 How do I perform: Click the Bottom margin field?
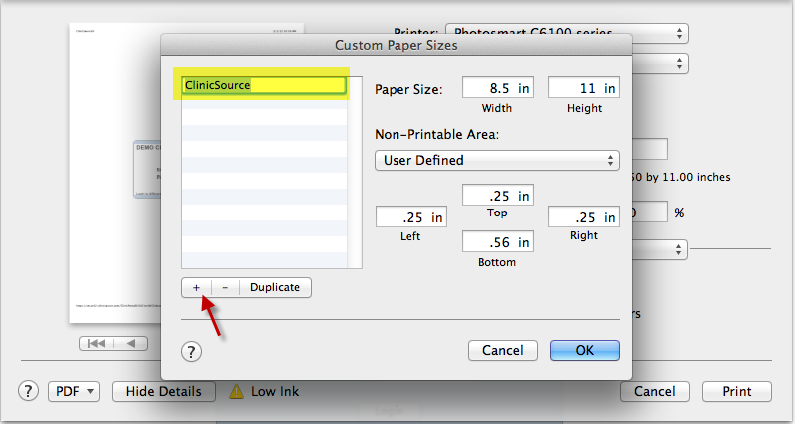tap(497, 241)
